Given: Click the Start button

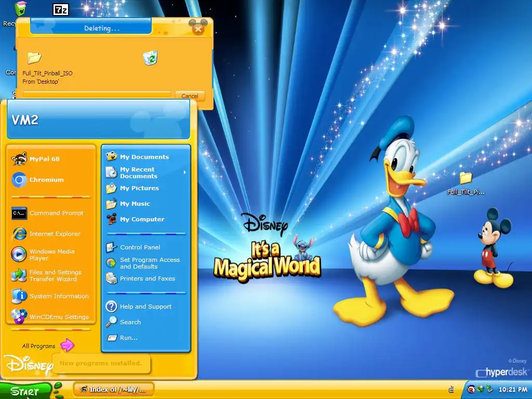Looking at the screenshot, I should point(26,391).
